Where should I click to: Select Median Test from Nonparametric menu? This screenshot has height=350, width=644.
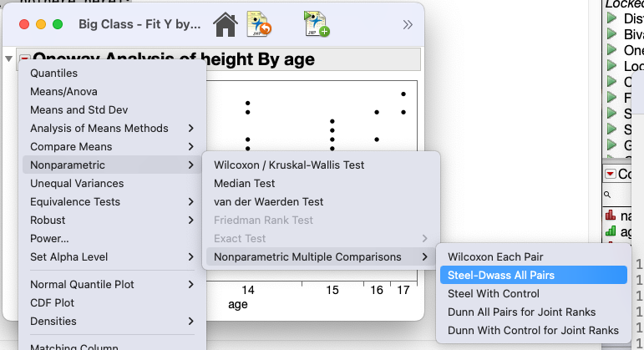(x=244, y=184)
